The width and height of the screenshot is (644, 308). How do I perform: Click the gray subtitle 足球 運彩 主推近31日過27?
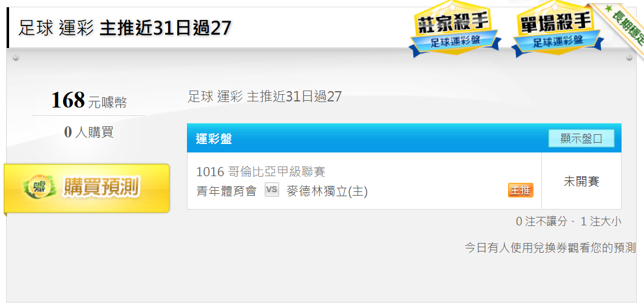tap(265, 96)
